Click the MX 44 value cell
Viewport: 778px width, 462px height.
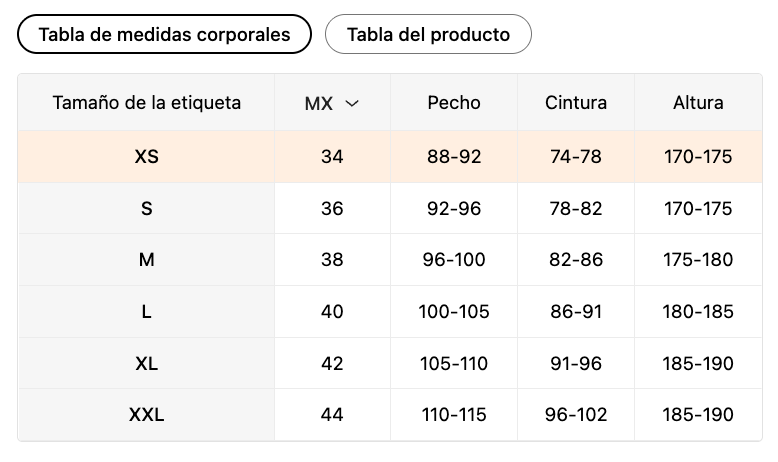332,415
